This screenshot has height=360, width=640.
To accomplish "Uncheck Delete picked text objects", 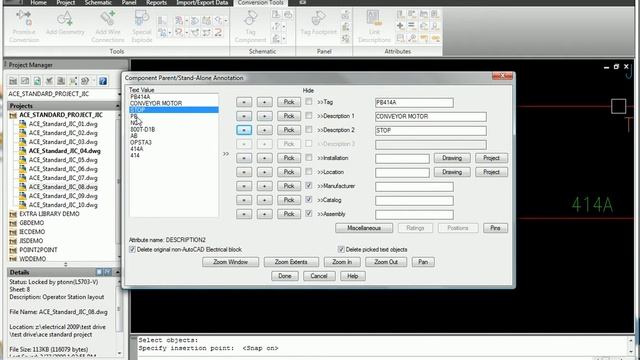I will [x=341, y=249].
